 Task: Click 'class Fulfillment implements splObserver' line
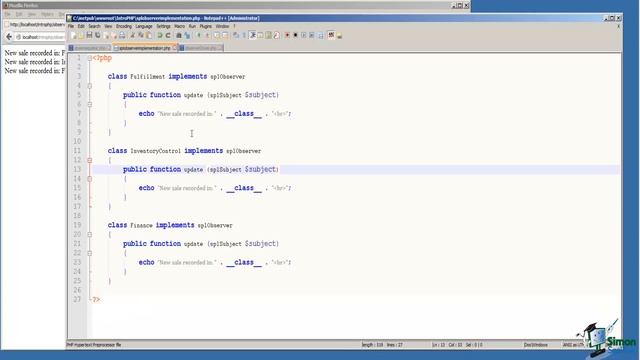tap(176, 76)
